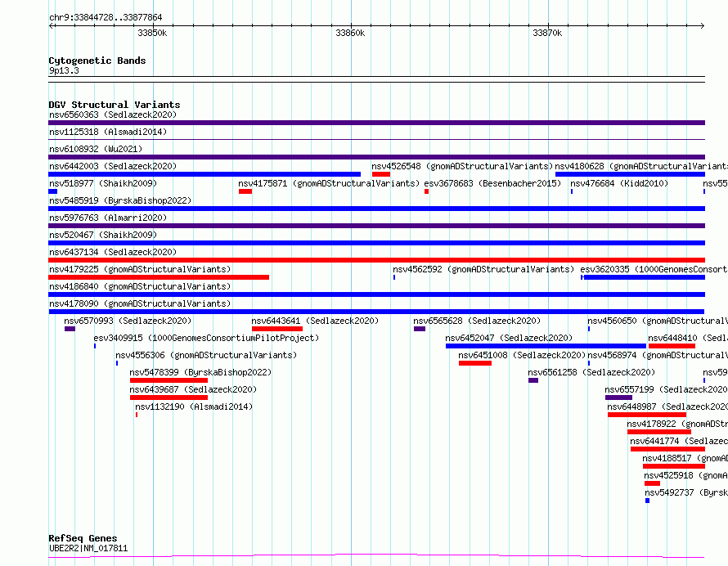The width and height of the screenshot is (728, 566).
Task: Select nsv4175871 gnomAD variant label
Action: tap(329, 183)
